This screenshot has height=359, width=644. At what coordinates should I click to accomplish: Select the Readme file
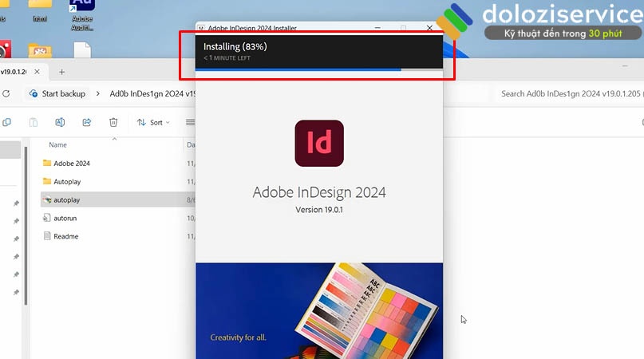click(x=65, y=236)
